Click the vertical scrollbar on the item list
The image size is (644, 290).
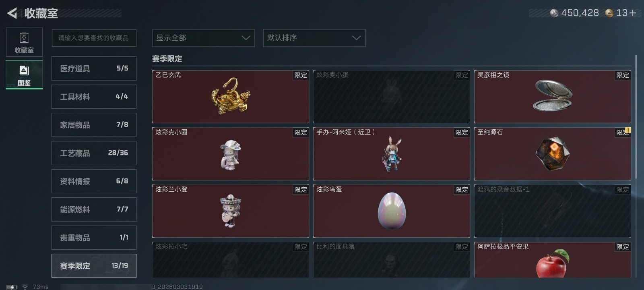click(636, 117)
